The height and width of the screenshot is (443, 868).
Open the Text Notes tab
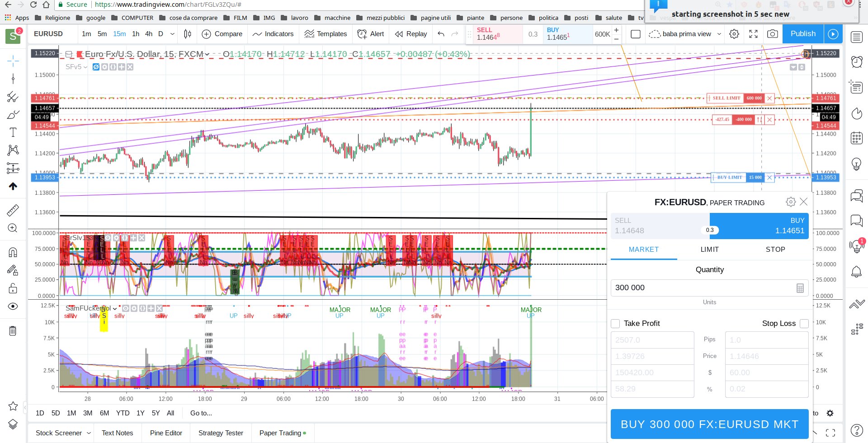[x=118, y=433]
